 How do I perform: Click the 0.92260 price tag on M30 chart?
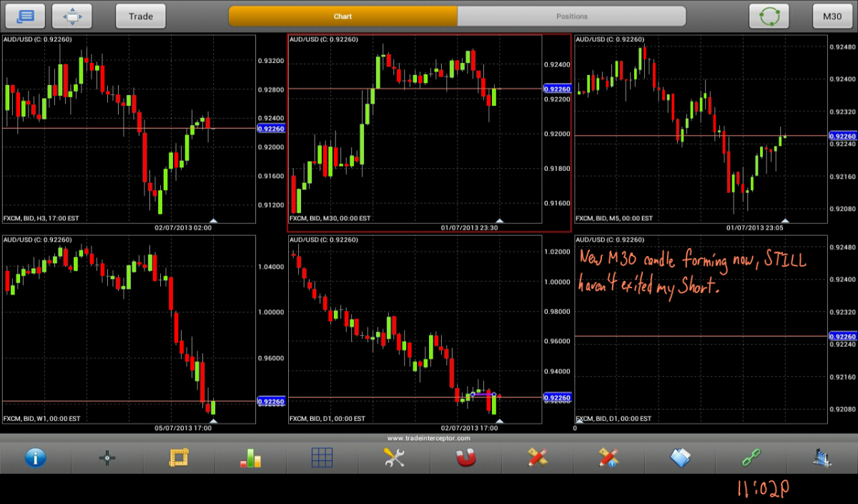pos(557,89)
